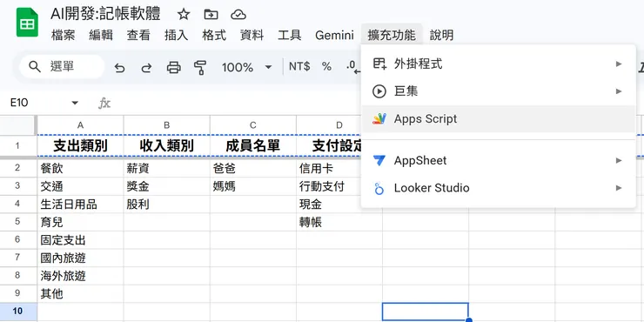
Task: Open the 說明 menu
Action: coord(442,36)
